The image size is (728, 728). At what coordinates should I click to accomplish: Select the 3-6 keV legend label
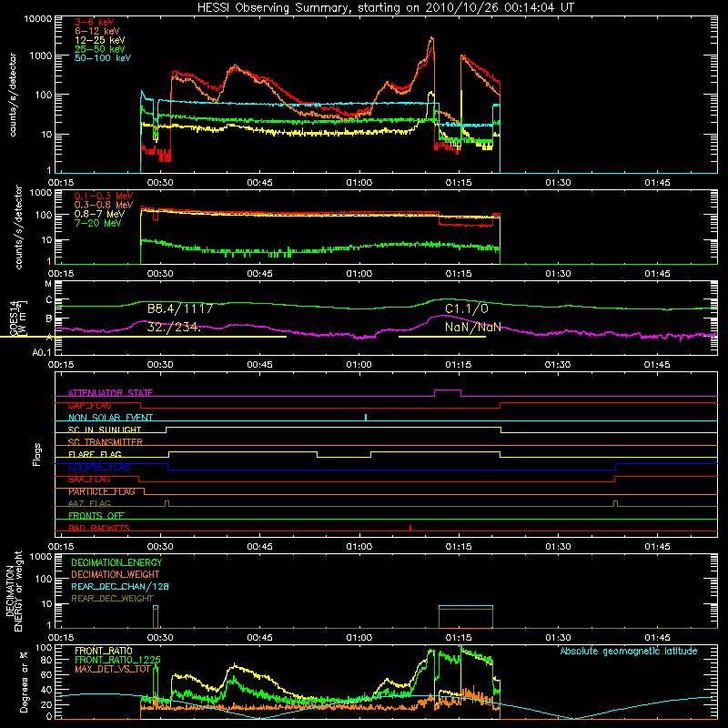coord(95,22)
